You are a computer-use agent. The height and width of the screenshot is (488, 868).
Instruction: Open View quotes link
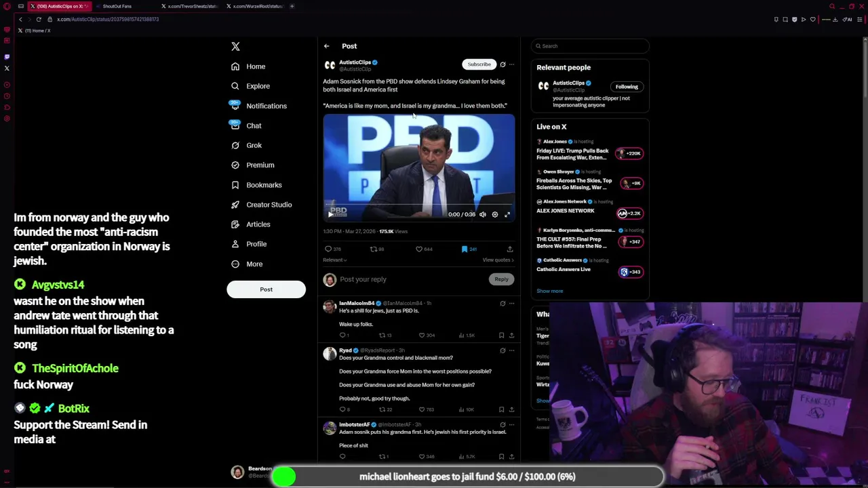click(498, 260)
